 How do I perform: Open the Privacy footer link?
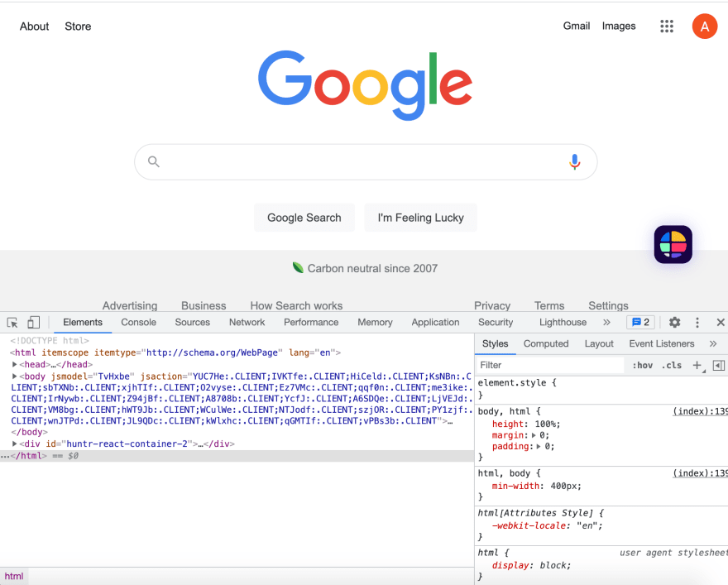tap(492, 305)
